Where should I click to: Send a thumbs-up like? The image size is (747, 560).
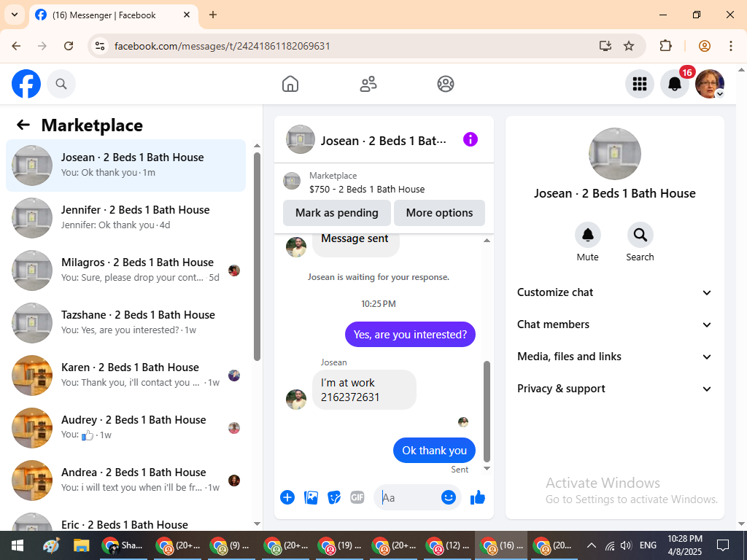(x=477, y=497)
